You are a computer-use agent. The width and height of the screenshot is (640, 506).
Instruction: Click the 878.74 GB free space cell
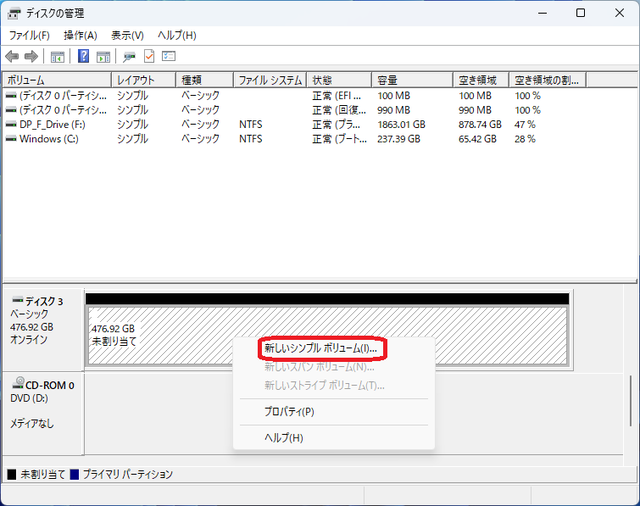coord(480,124)
